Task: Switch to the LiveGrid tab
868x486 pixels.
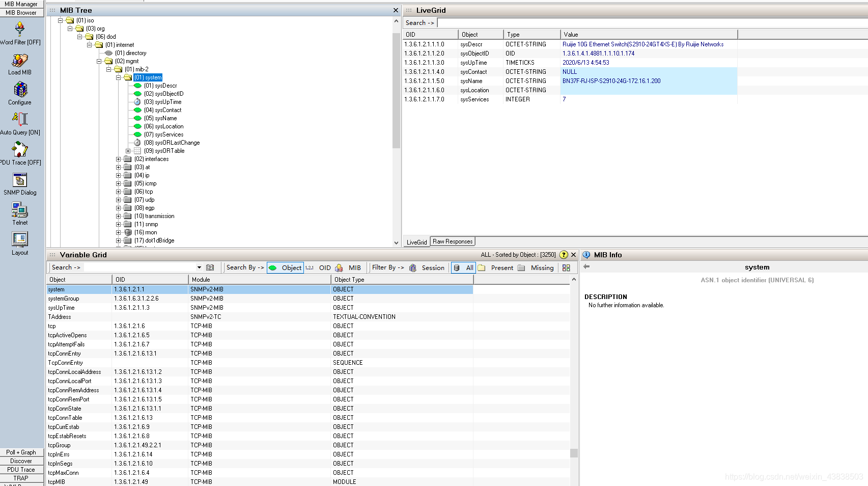Action: [416, 242]
